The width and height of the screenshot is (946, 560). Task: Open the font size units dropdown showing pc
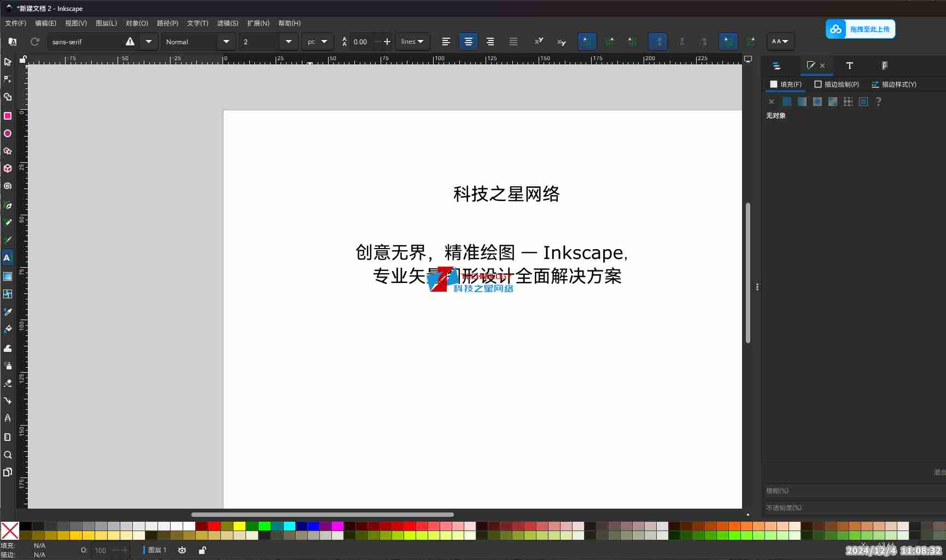coord(317,42)
